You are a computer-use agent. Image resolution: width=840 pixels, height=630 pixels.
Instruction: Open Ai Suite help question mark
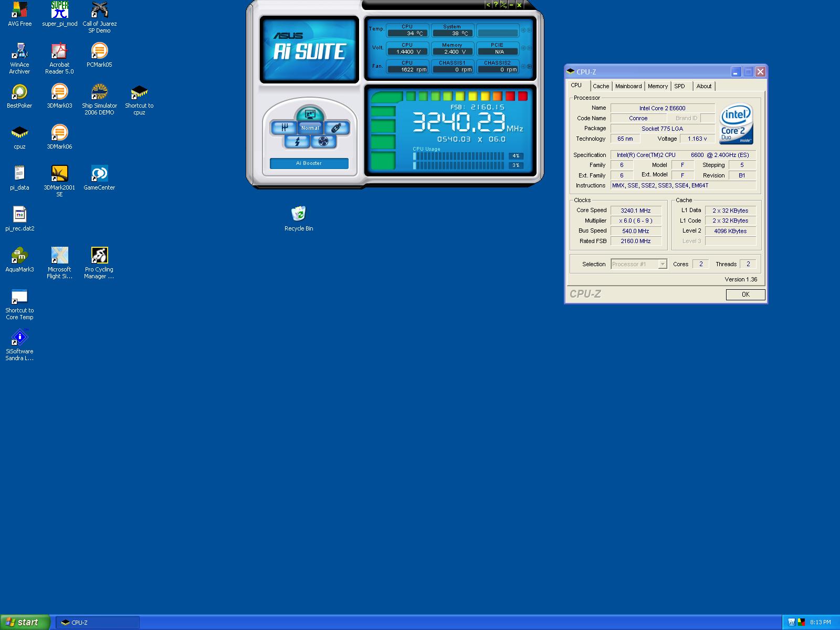[495, 5]
